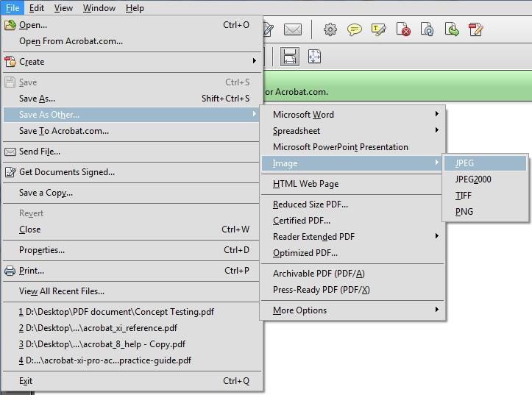The image size is (532, 395).
Task: Expand the Create submenu arrow
Action: (x=254, y=61)
